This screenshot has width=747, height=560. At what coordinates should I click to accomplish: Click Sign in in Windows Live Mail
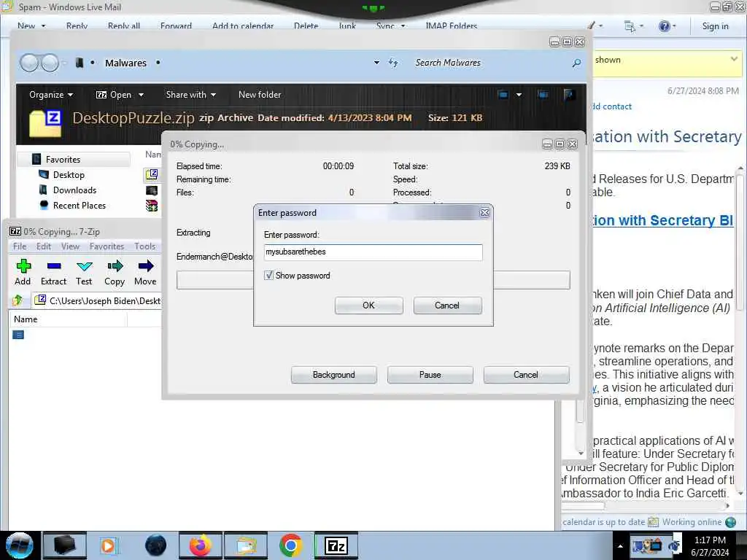[715, 26]
